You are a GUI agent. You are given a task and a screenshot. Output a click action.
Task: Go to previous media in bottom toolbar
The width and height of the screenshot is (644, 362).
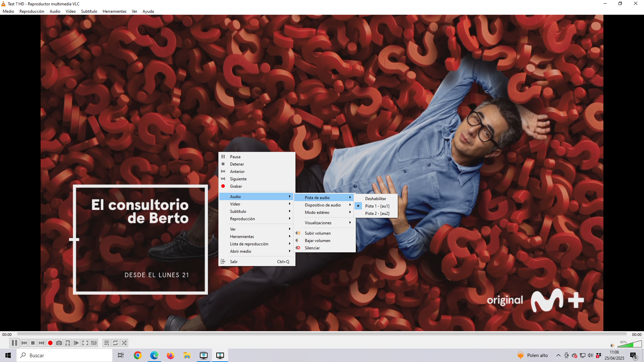point(24,343)
